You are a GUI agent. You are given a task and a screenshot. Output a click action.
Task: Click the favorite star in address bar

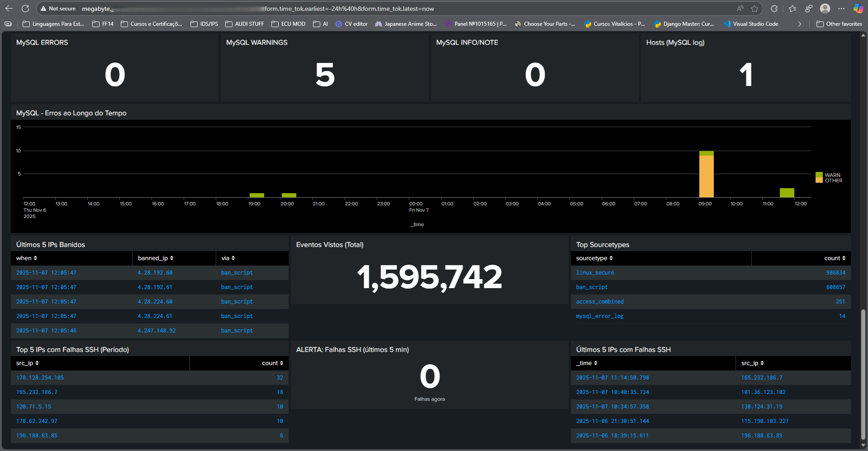click(x=754, y=9)
